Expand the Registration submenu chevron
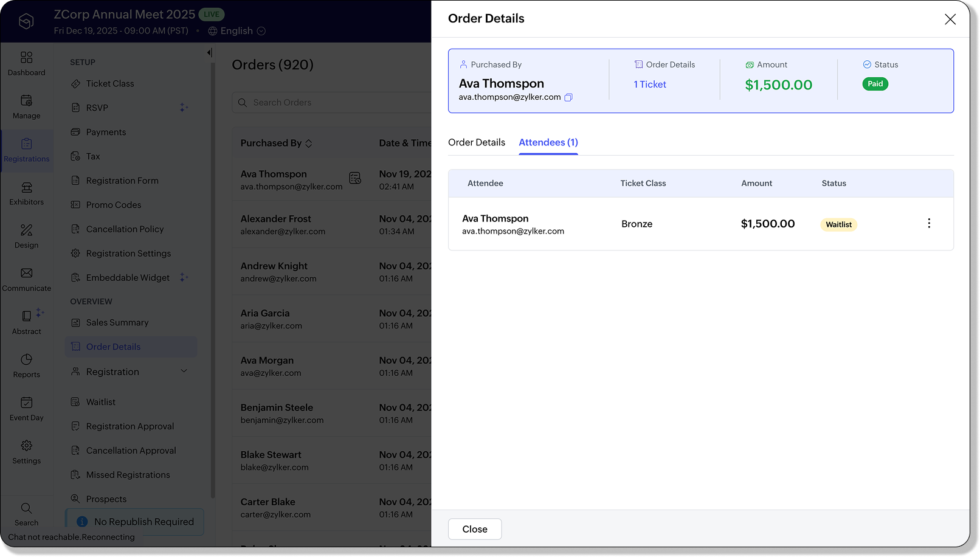Image resolution: width=980 pixels, height=557 pixels. [x=184, y=372]
